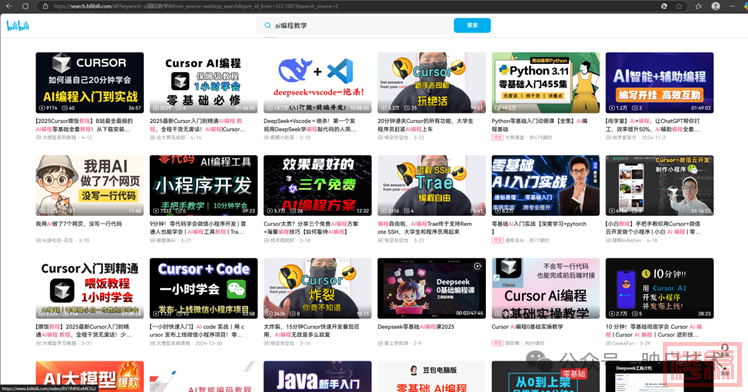748x392 pixels.
Task: Open the browser profile avatar
Action: [716, 6]
